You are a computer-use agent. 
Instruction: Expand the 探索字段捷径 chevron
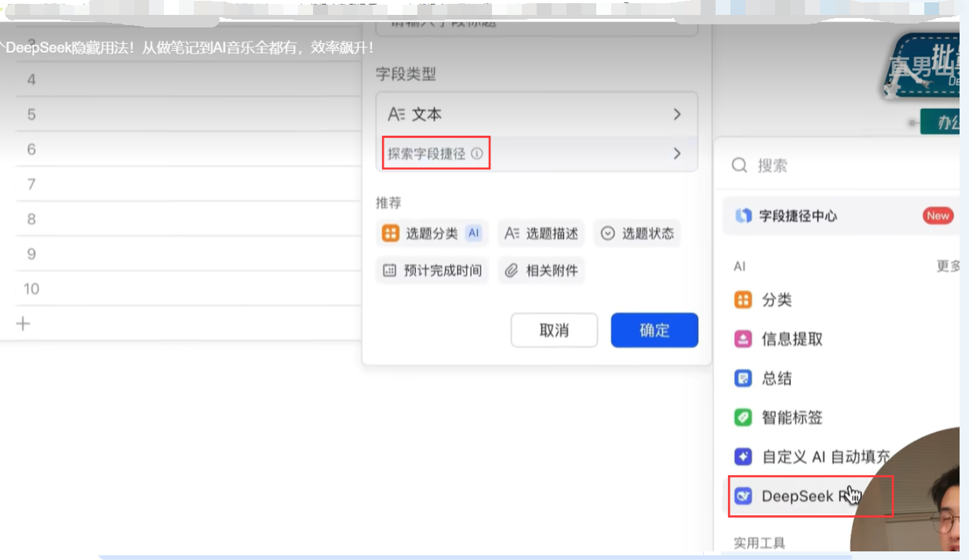(676, 154)
